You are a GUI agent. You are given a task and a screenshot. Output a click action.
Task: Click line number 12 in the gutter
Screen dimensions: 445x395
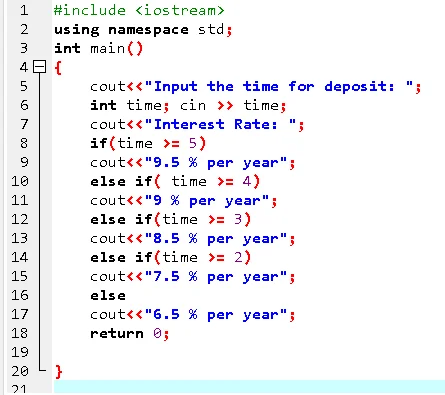point(20,220)
